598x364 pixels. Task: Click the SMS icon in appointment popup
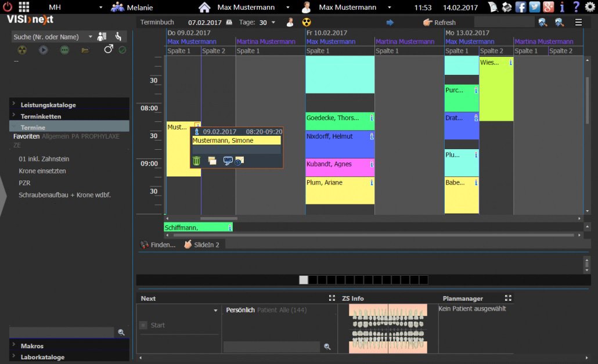[228, 161]
